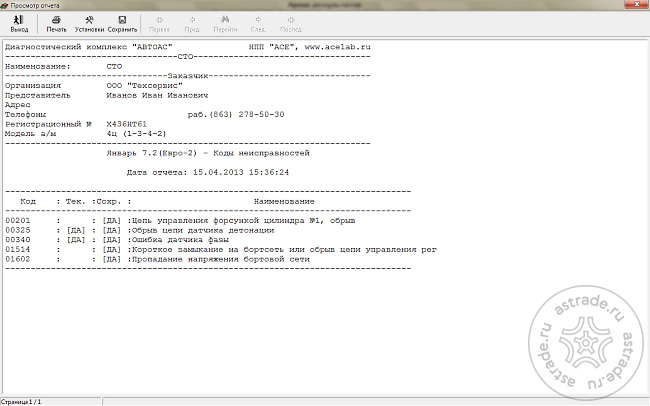Click the Сохранить (save) toolbar icon
Screen dimensions: 650x406
pyautogui.click(x=122, y=24)
